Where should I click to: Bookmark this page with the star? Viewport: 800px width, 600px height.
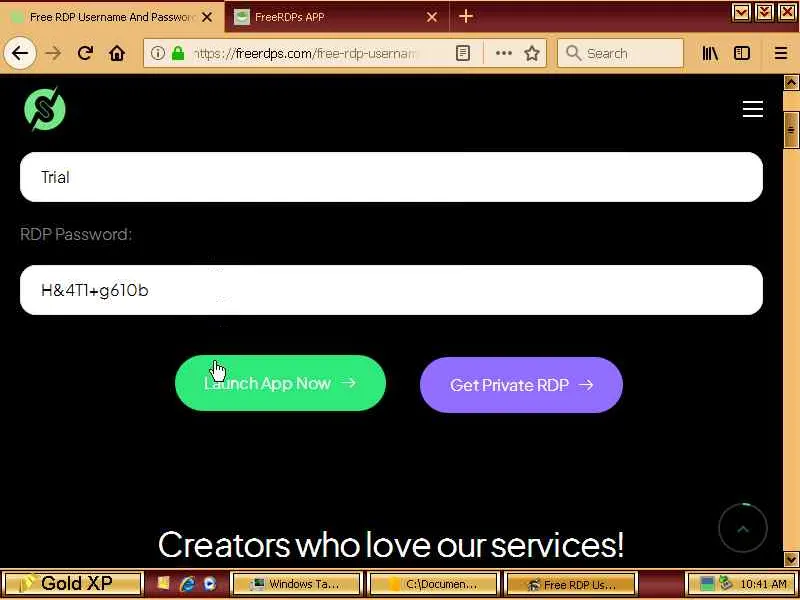click(532, 53)
